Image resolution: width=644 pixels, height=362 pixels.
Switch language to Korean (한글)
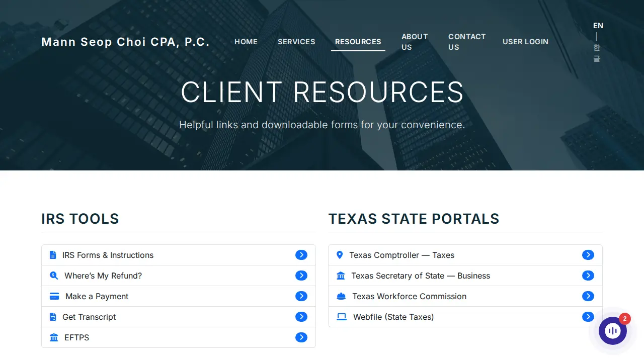point(597,53)
